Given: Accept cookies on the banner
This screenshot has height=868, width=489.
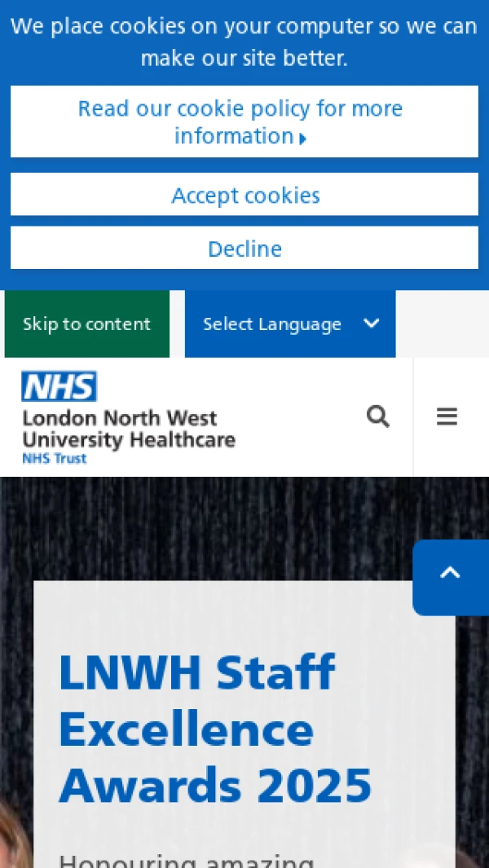Looking at the screenshot, I should [x=244, y=194].
